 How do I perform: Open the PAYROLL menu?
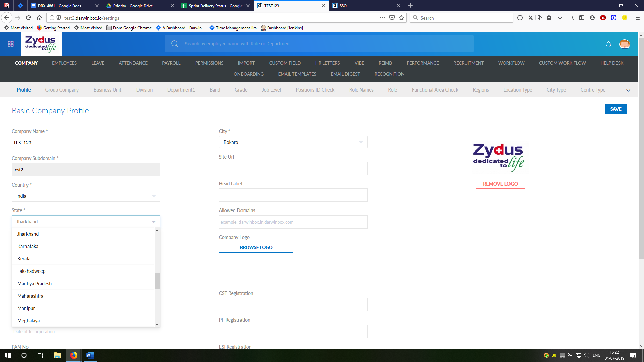[x=171, y=63]
